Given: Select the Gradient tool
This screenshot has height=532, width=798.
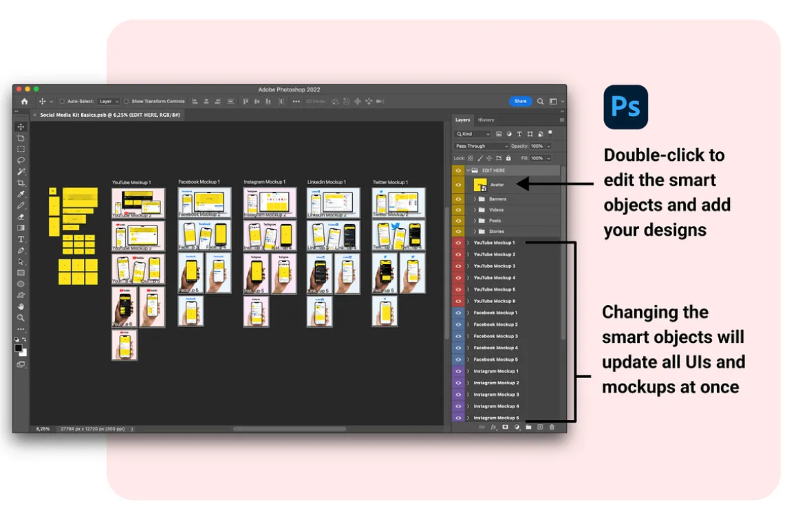Looking at the screenshot, I should (x=21, y=228).
